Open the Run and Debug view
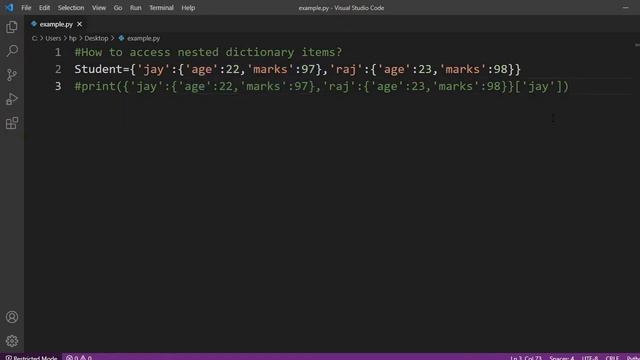Screen dimensions: 640x360 (12, 99)
